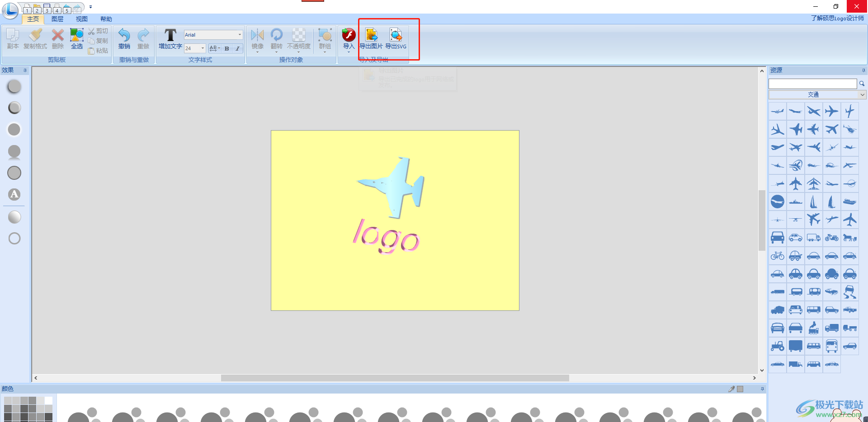Open the AB character spacing dropdown
Screen dimensions: 868x422
[215, 48]
